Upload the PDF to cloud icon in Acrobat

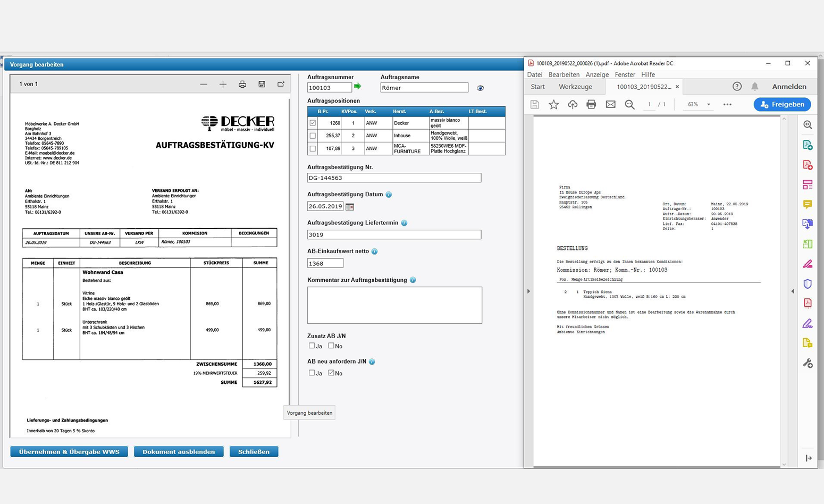tap(573, 105)
